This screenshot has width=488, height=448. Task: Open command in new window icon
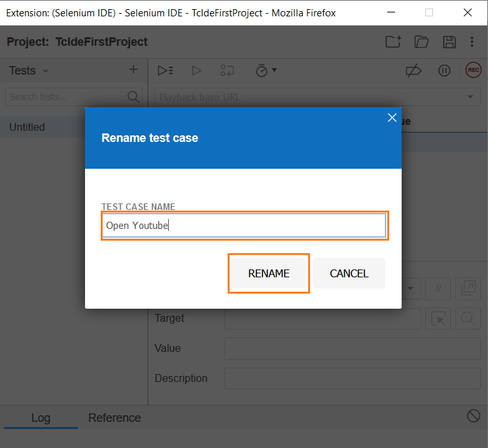468,288
